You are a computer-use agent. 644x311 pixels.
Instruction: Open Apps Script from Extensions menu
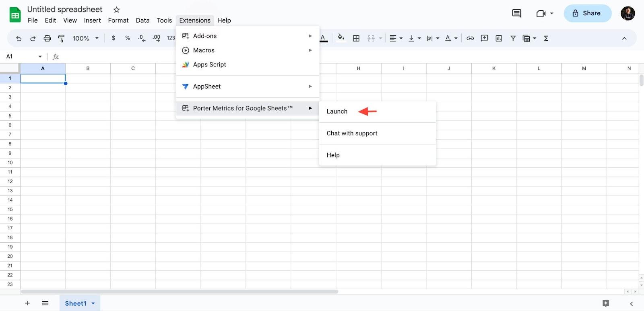click(x=248, y=64)
